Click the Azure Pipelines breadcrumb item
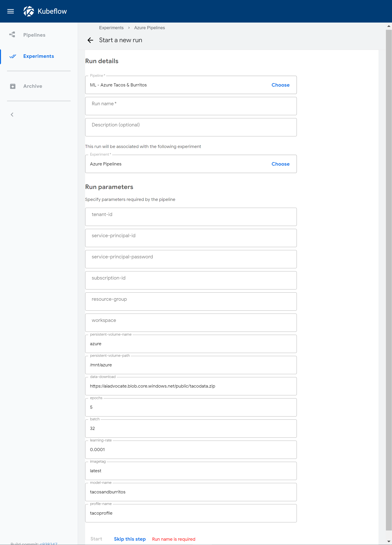Viewport: 392px width, 545px height. pos(149,27)
